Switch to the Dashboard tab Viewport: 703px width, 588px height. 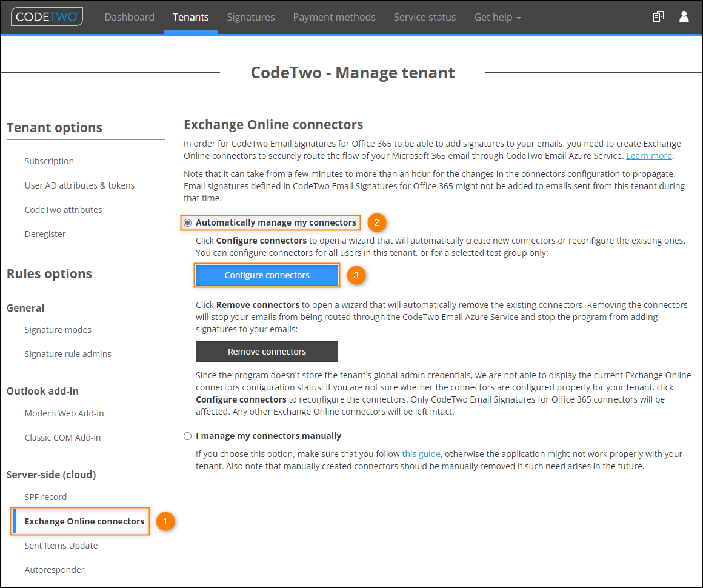point(129,17)
